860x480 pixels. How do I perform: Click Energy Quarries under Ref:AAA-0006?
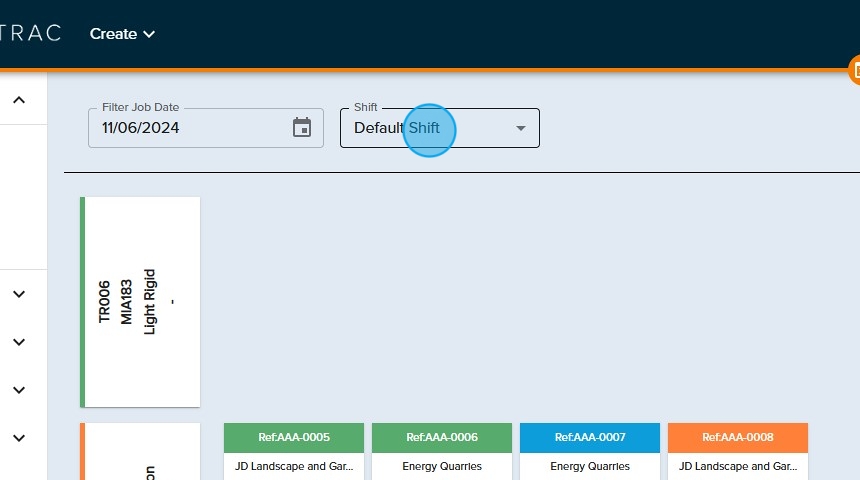point(442,466)
